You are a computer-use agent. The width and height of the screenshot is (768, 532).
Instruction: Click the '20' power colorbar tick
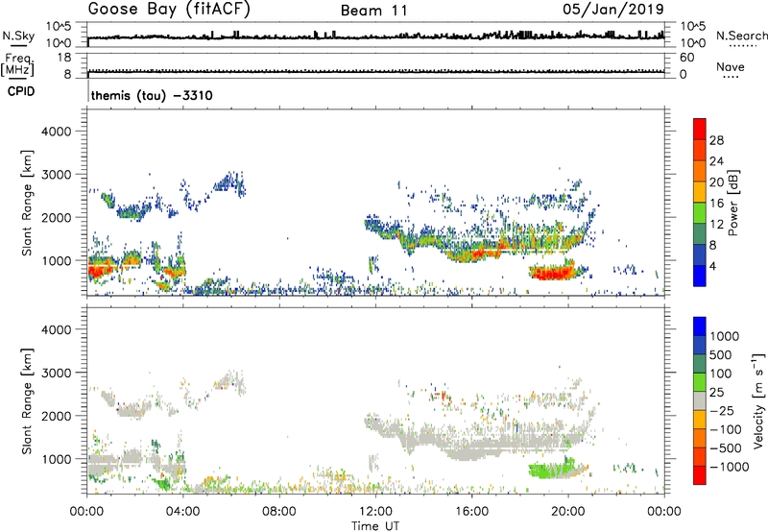tap(716, 182)
